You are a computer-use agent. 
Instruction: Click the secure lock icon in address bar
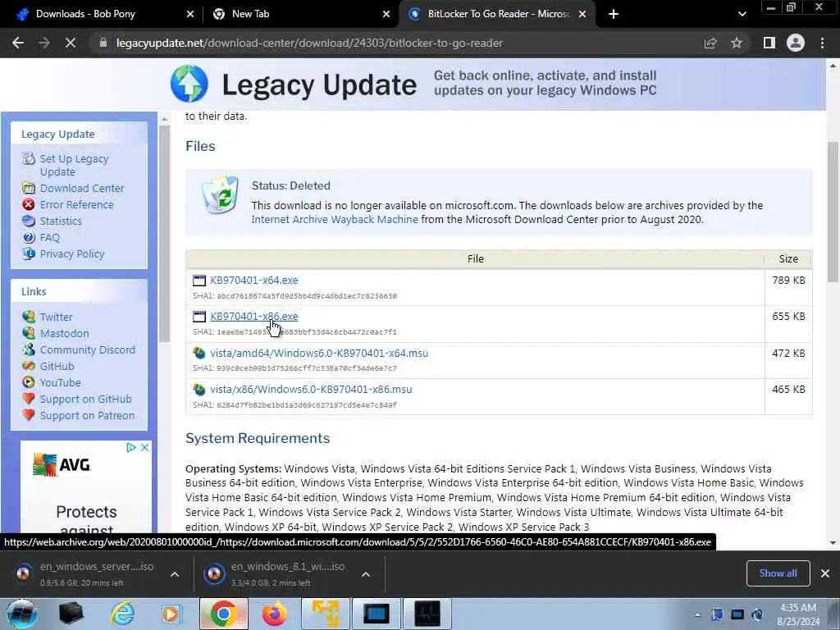(x=103, y=43)
